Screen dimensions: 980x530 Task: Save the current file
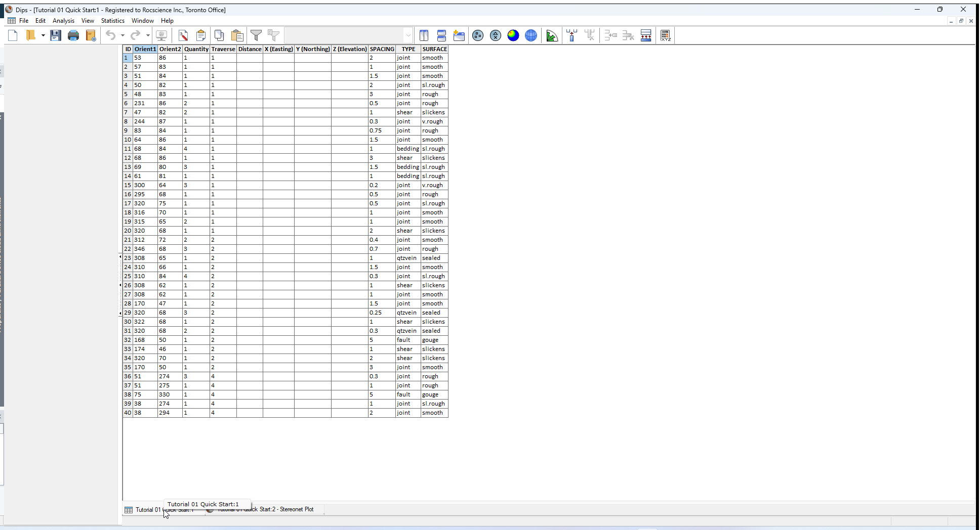pyautogui.click(x=56, y=35)
